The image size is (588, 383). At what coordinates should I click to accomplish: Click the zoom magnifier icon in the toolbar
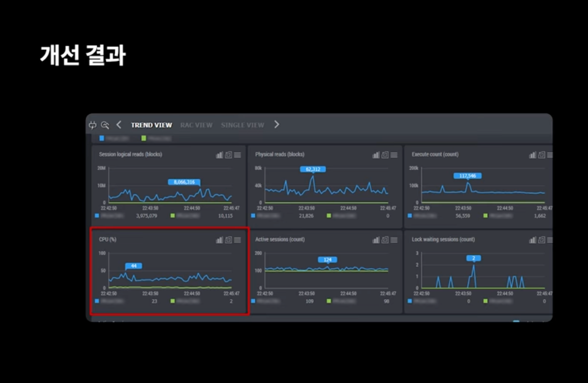(105, 125)
